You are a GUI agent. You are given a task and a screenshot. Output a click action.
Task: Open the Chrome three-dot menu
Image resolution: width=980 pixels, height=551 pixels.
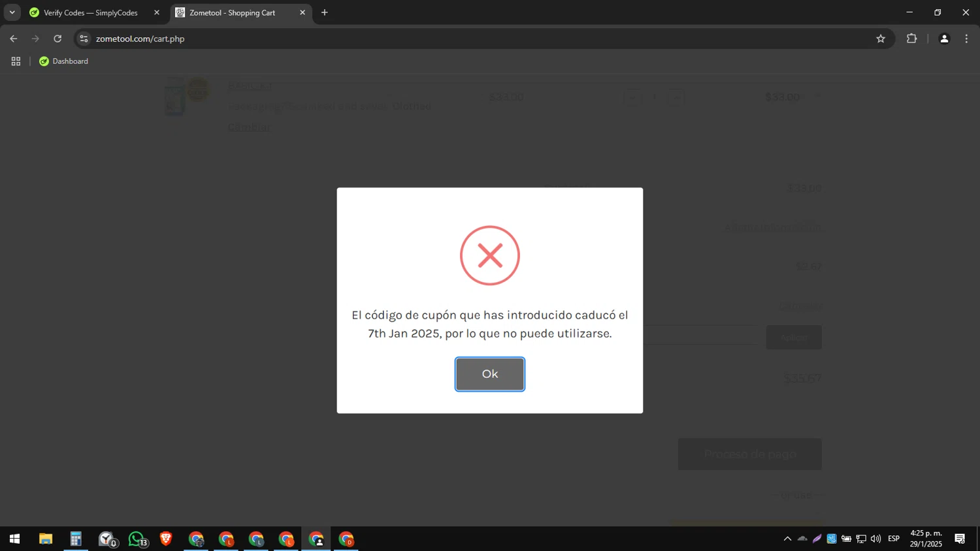point(966,39)
